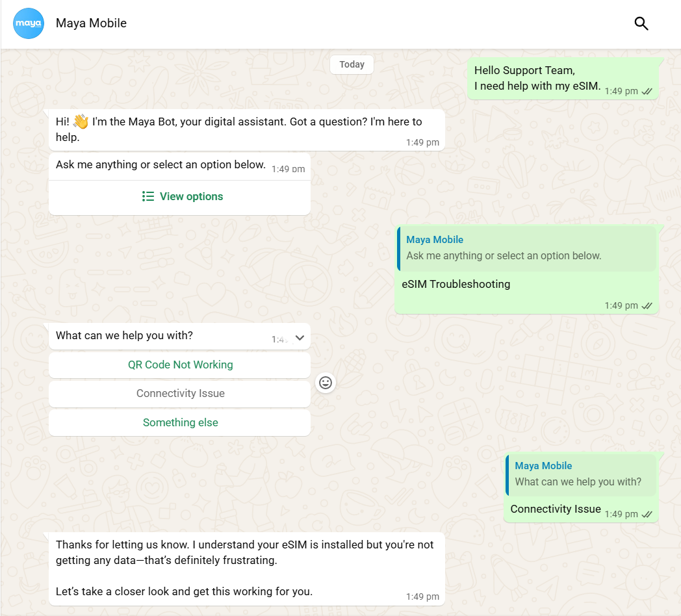Select the 'Hello Support Team' sent message
Screen dimensions: 681x616
pyautogui.click(x=563, y=79)
